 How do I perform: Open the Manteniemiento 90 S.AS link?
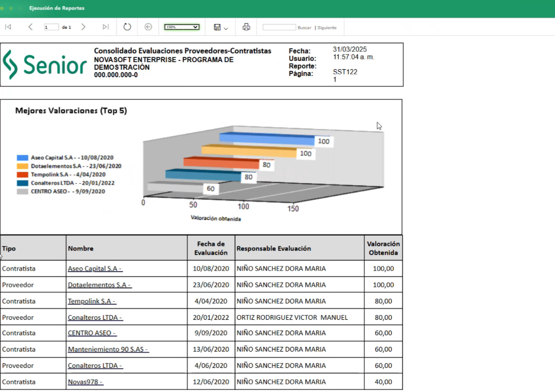click(x=108, y=349)
